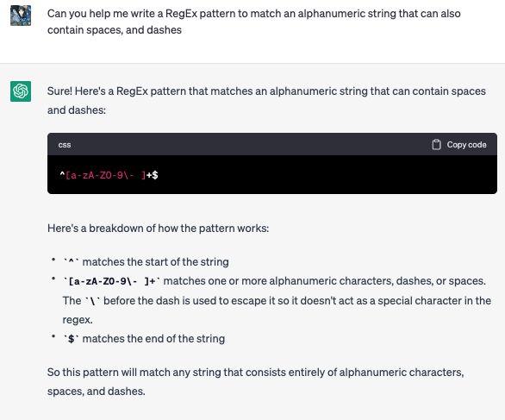Click the inline `^` code in first bullet
505x420 pixels.
[x=71, y=262]
